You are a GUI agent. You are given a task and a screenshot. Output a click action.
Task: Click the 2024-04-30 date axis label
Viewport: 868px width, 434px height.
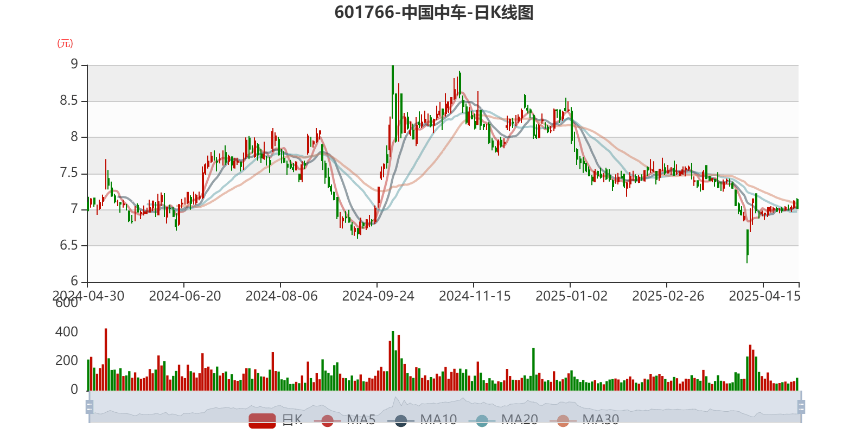click(x=88, y=296)
